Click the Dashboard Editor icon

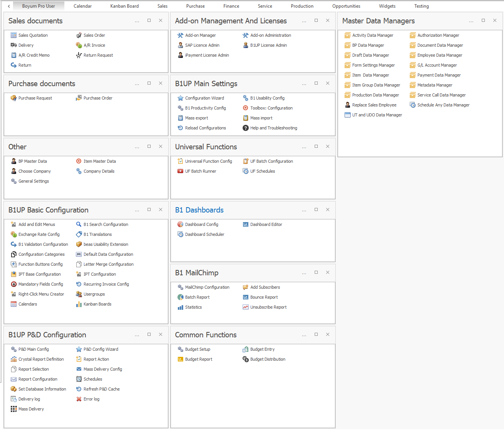pyautogui.click(x=246, y=224)
